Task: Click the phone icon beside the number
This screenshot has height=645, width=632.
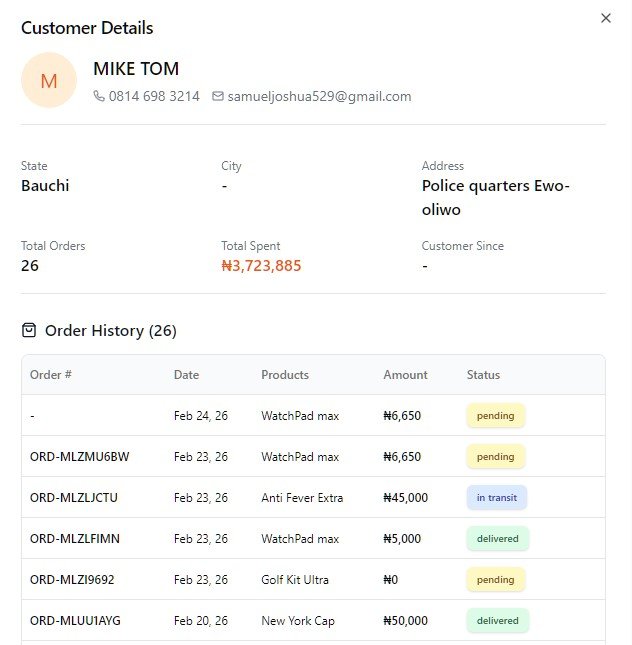Action: click(99, 97)
